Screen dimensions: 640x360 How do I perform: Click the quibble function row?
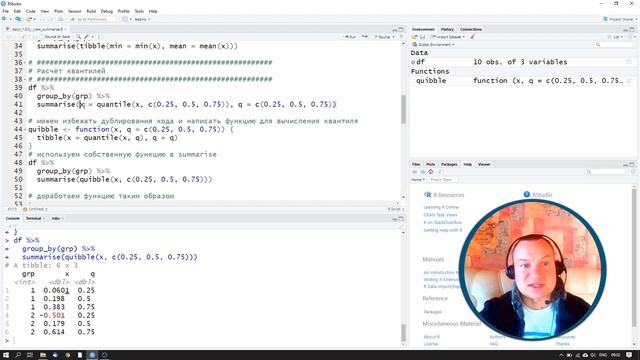522,81
